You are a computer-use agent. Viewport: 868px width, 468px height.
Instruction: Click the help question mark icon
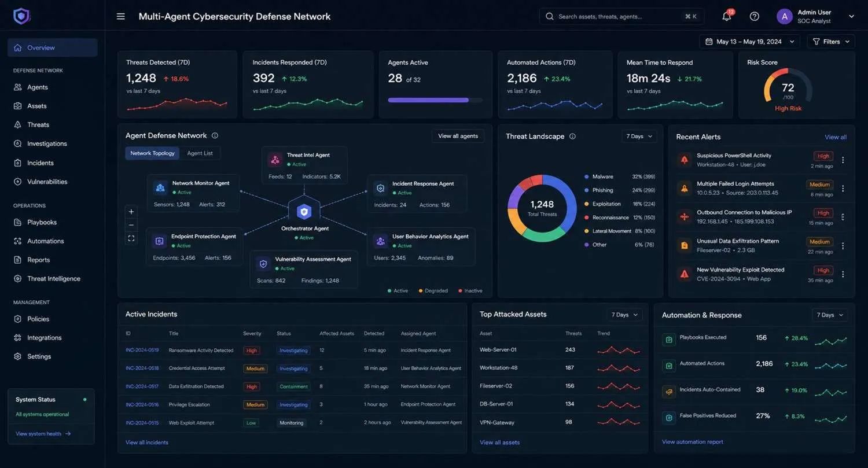755,16
